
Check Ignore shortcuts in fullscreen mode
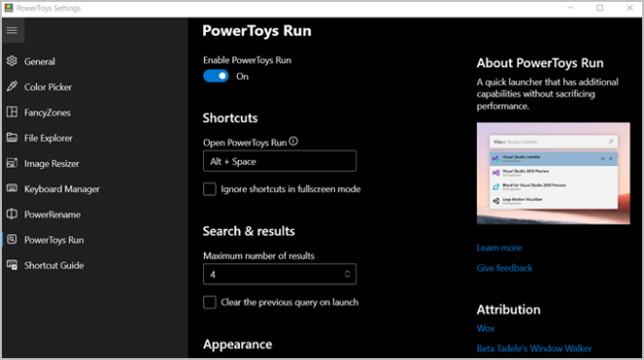210,189
